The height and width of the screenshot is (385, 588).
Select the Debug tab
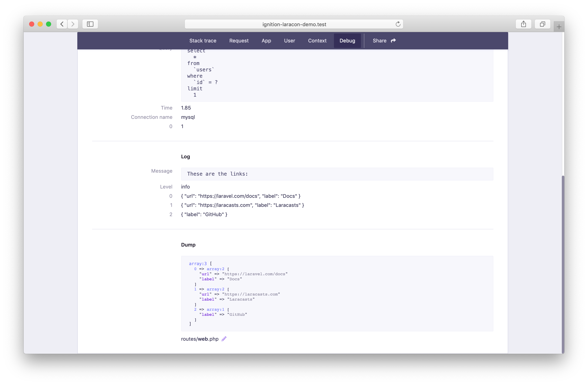[x=347, y=41]
